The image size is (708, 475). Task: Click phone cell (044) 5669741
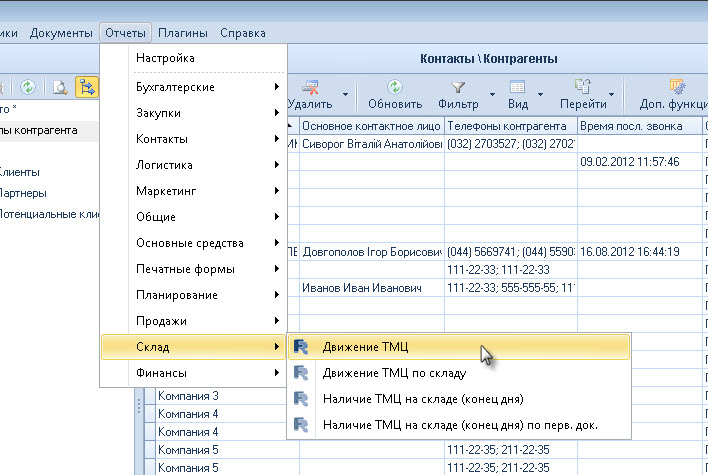click(511, 251)
